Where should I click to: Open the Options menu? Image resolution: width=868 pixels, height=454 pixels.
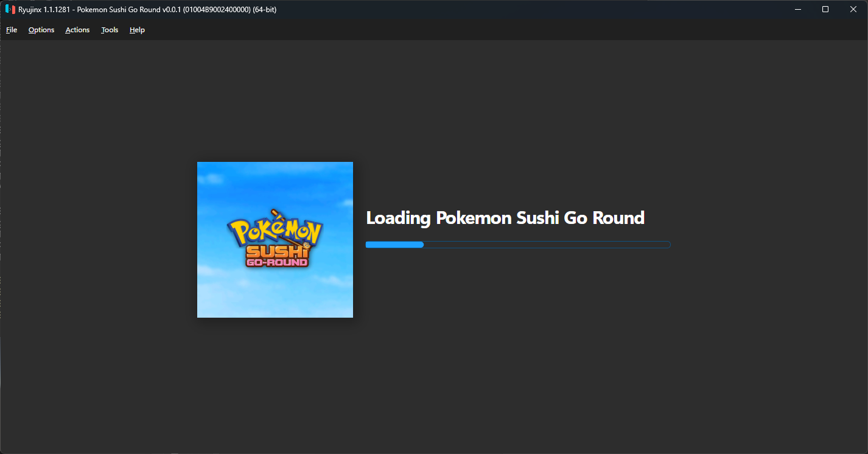coord(41,30)
